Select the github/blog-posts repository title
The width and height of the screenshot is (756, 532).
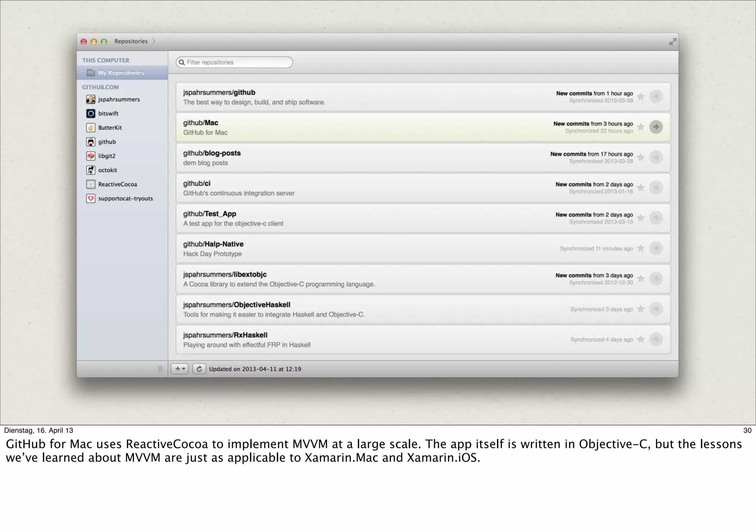[212, 153]
